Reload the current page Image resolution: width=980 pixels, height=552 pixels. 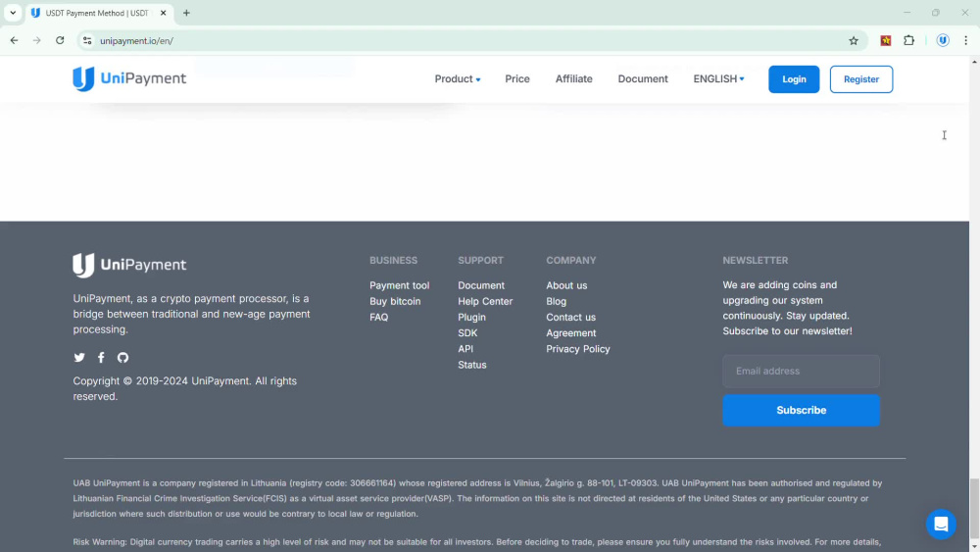(x=60, y=40)
